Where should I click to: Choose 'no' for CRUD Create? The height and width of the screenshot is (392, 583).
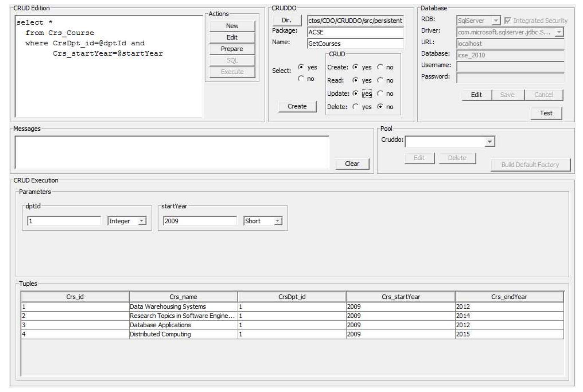(380, 67)
